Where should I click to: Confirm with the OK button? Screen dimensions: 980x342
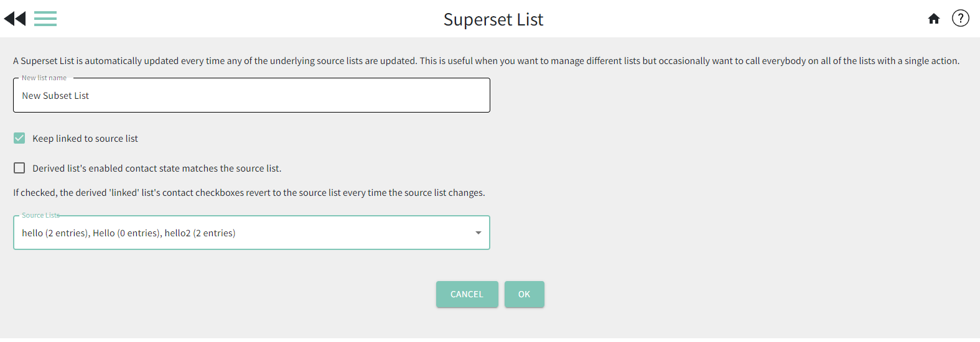(x=524, y=294)
